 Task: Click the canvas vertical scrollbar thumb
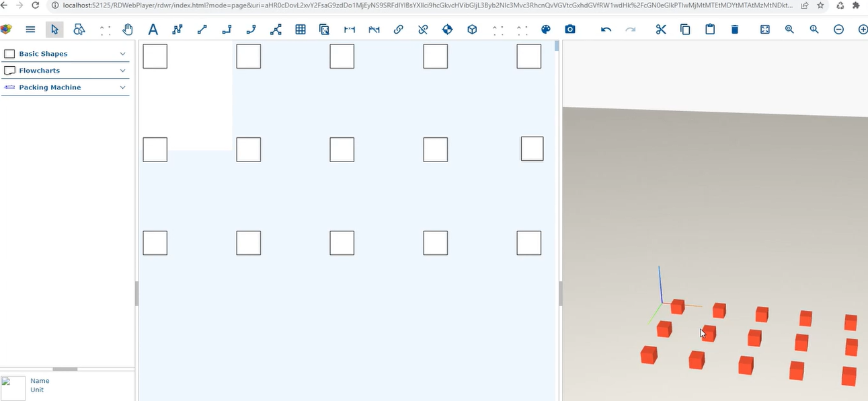click(557, 46)
